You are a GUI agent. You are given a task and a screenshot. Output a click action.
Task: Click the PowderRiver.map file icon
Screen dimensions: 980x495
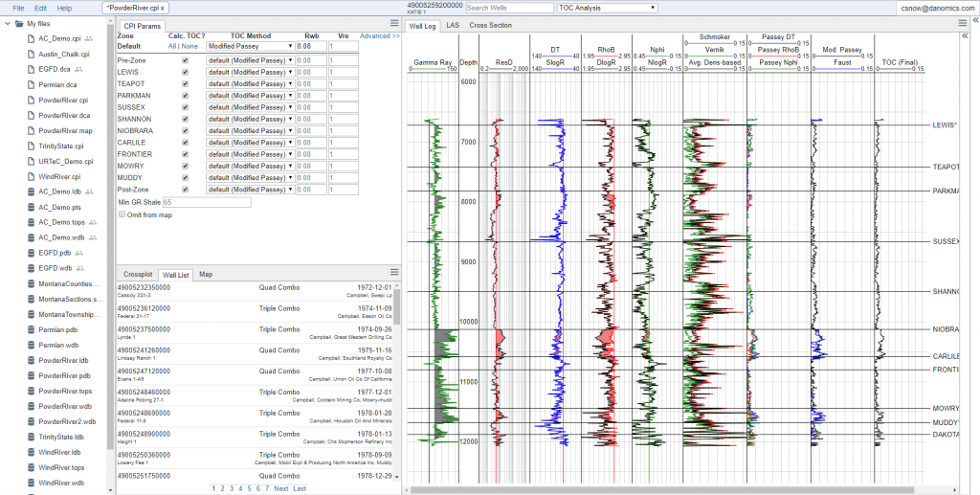coord(31,130)
